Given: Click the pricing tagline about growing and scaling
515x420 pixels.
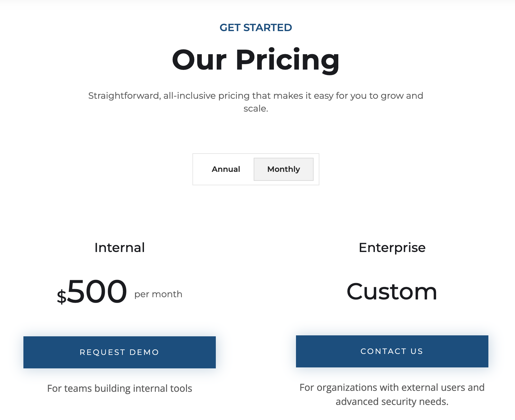Looking at the screenshot, I should click(x=256, y=102).
